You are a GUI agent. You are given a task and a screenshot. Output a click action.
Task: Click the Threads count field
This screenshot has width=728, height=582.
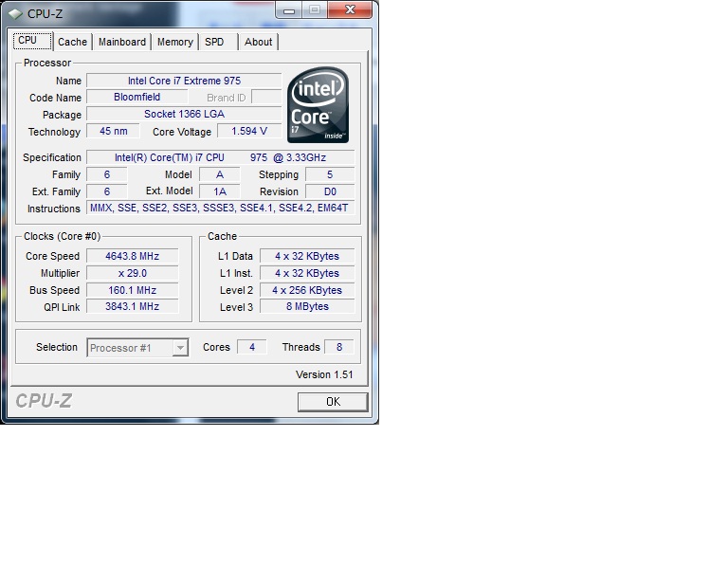(338, 348)
